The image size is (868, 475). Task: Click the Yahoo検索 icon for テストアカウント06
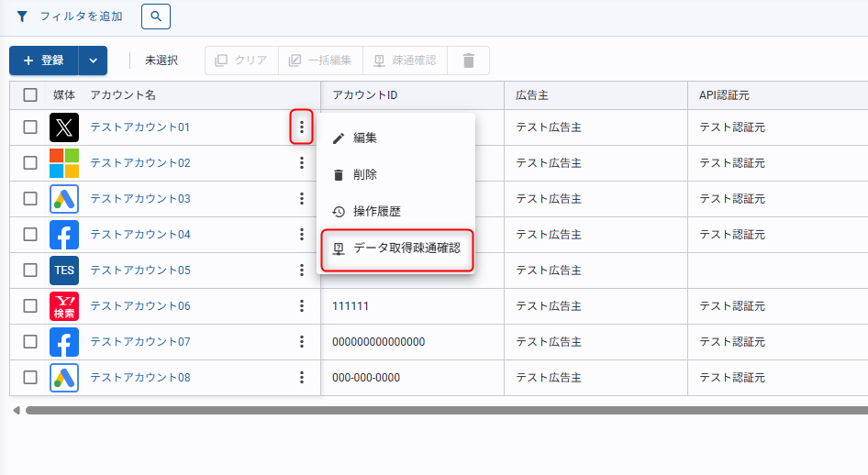pos(64,306)
